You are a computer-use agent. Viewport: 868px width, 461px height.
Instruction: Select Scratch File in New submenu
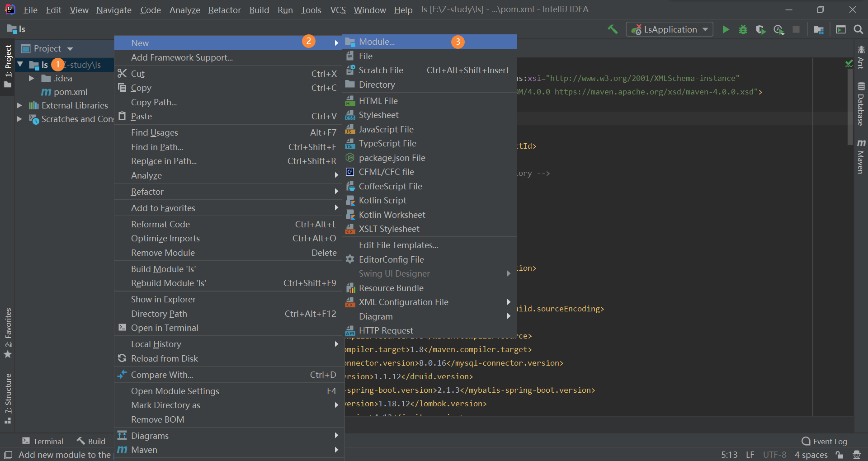[429, 70]
